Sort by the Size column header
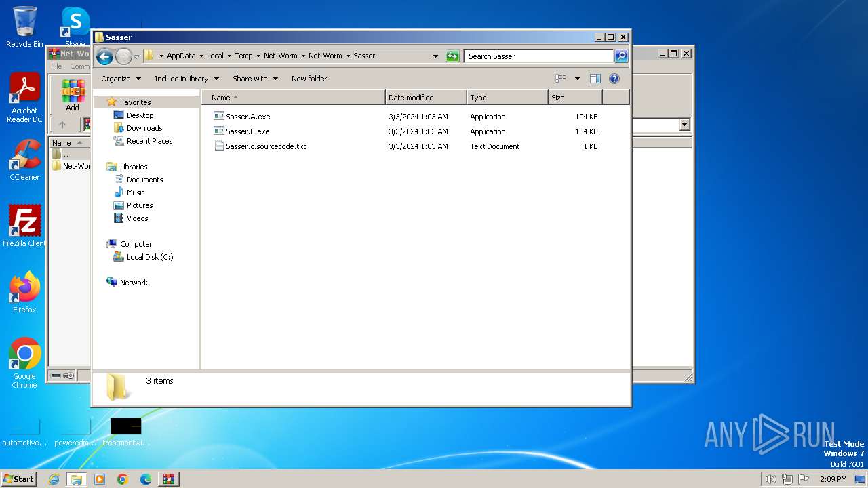868x488 pixels. pyautogui.click(x=575, y=98)
